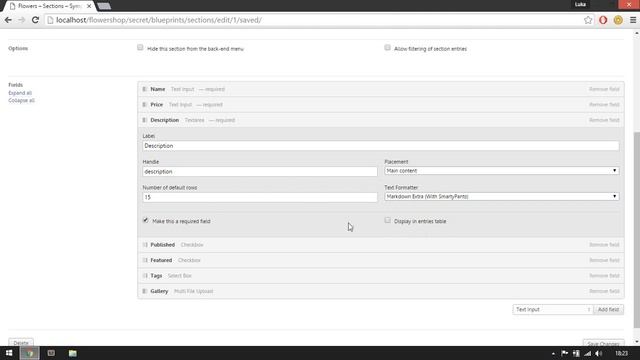
Task: Remove the Description field
Action: pyautogui.click(x=604, y=120)
